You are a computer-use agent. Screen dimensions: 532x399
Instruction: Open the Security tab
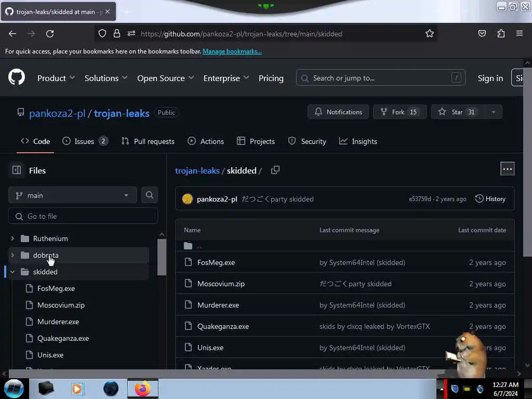pos(307,141)
